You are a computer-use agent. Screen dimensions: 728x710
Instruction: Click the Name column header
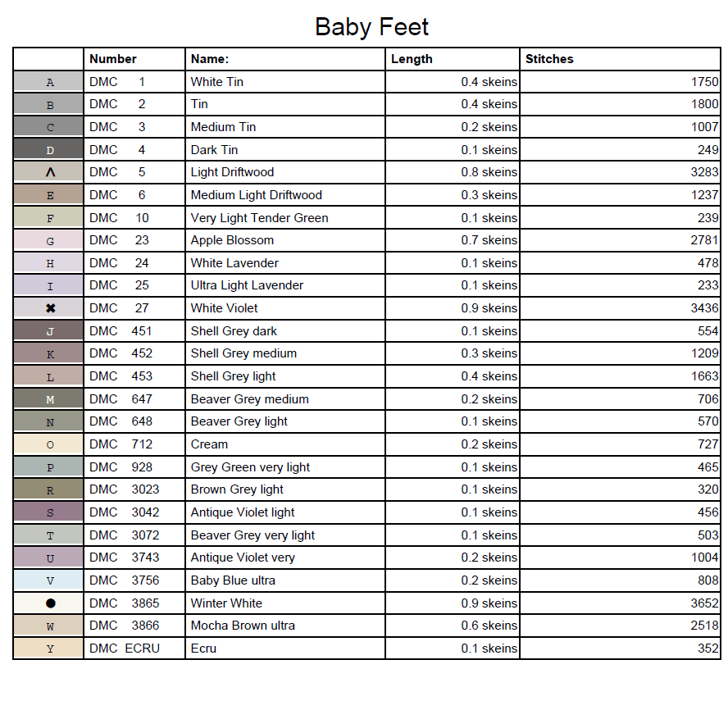coord(210,59)
